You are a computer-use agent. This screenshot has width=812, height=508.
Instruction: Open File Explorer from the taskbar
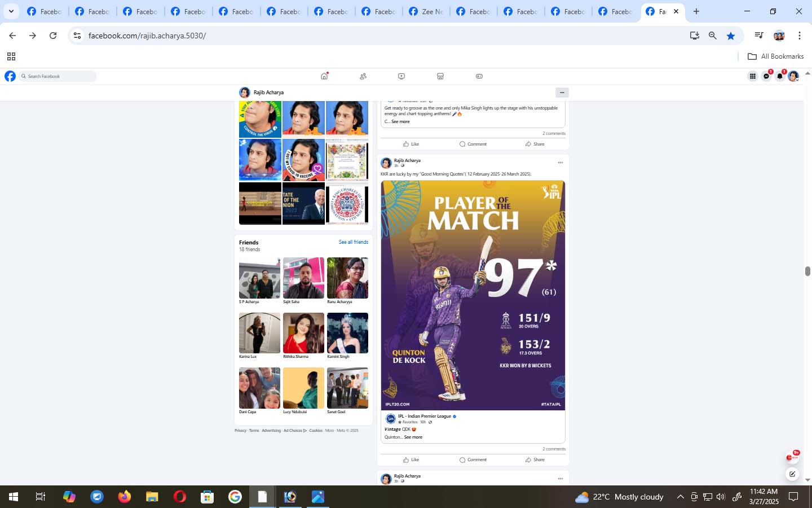point(152,497)
